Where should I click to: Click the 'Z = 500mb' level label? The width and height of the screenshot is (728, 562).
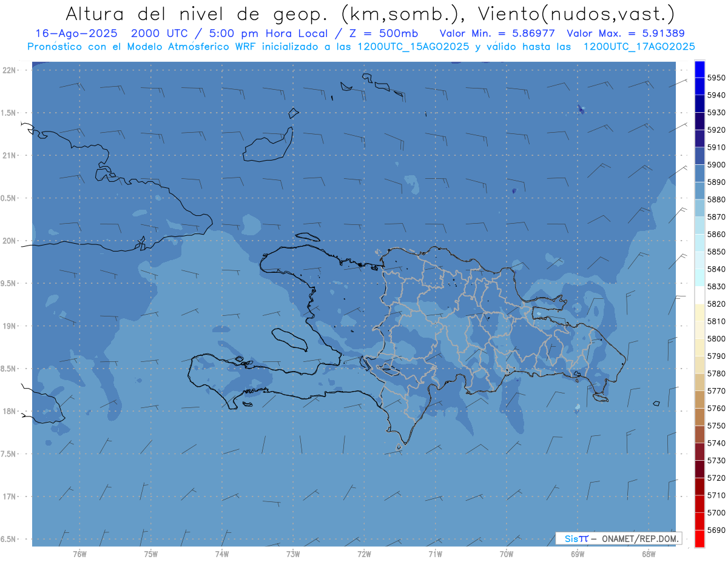(384, 33)
